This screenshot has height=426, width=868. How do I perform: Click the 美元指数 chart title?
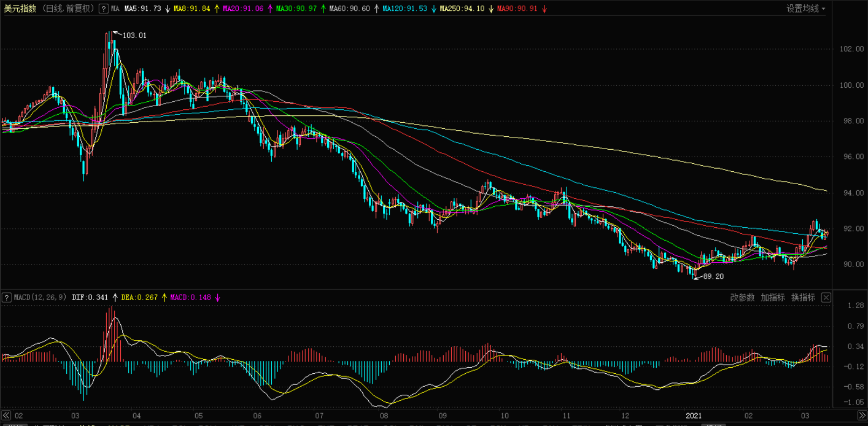click(20, 9)
